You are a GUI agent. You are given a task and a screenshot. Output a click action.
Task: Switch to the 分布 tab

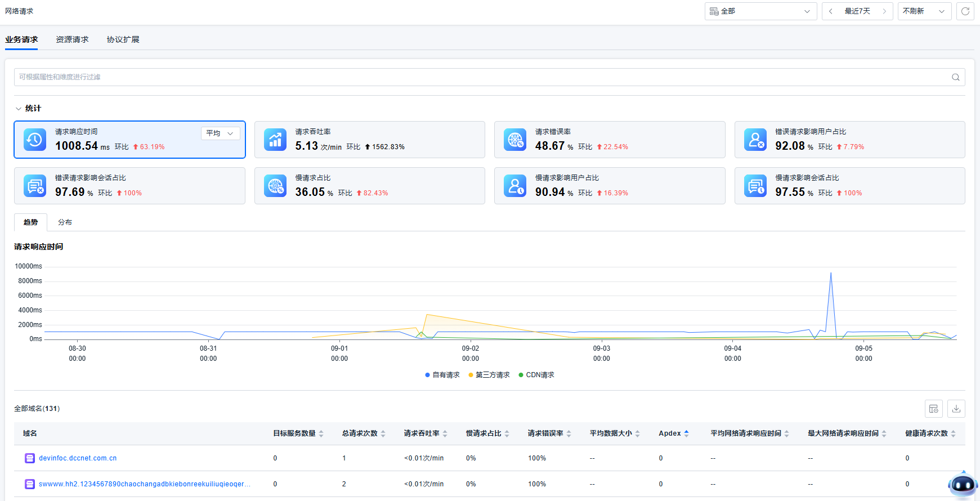click(65, 222)
